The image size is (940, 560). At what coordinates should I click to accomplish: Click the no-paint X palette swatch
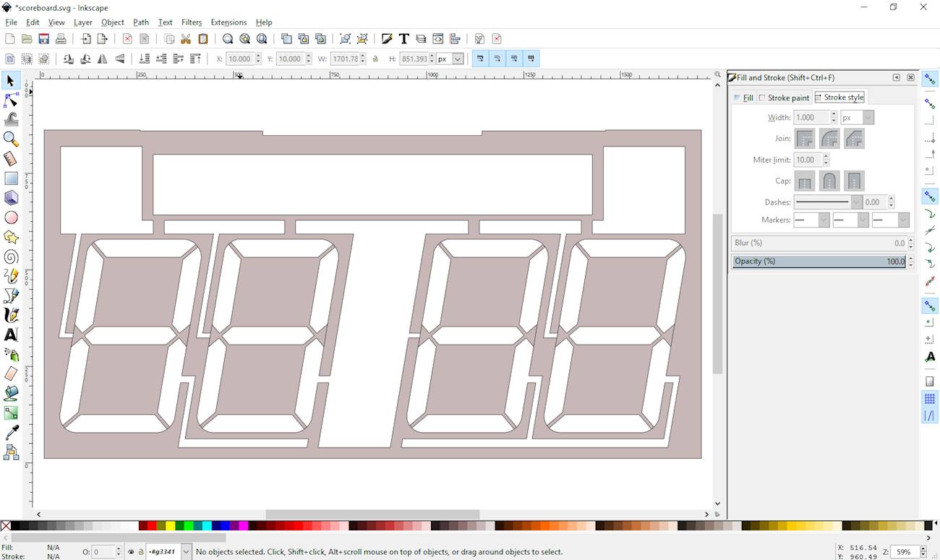[6, 526]
